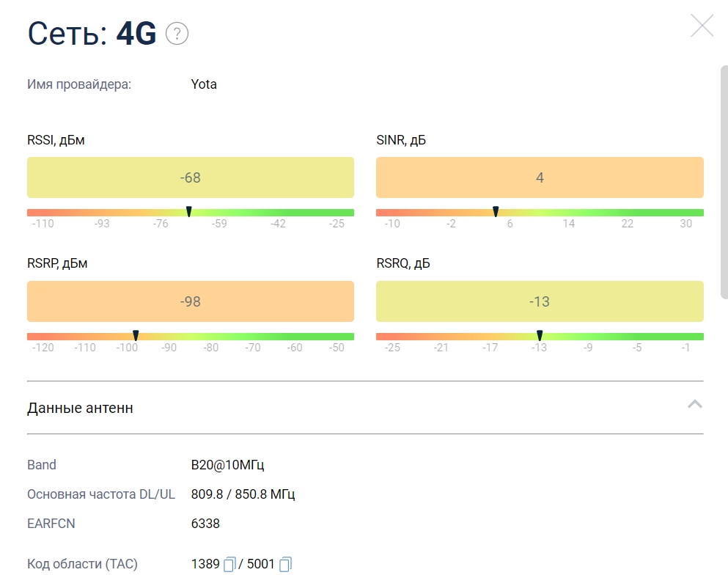Click the RSRP gauge marker
The height and width of the screenshot is (575, 728).
coord(136,336)
